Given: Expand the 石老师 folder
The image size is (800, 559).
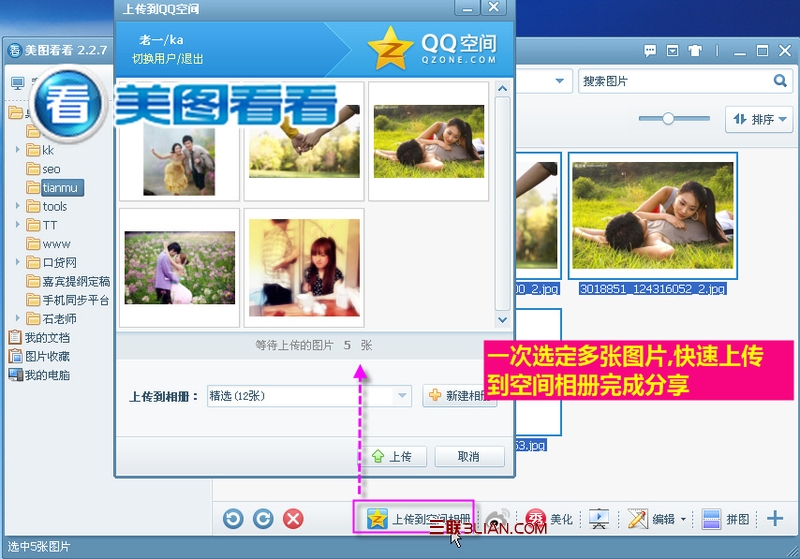Looking at the screenshot, I should tap(17, 319).
